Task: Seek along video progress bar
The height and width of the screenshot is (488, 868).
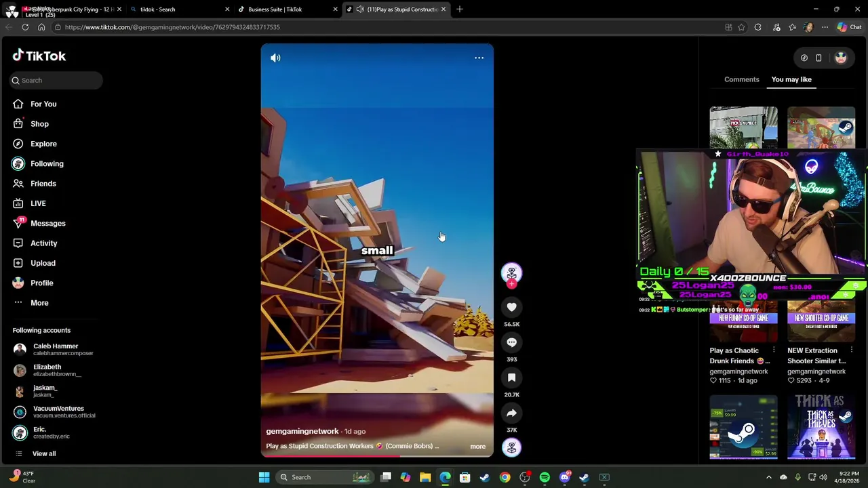Action: (377, 456)
